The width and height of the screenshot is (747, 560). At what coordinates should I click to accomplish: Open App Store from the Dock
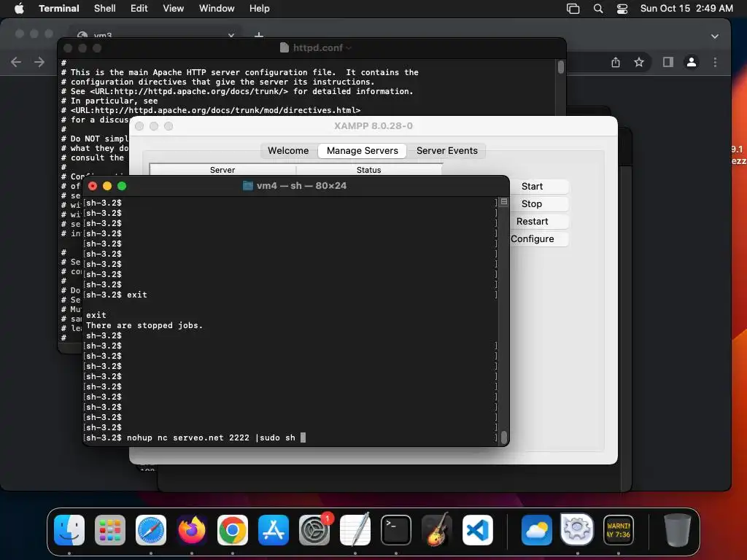tap(274, 529)
